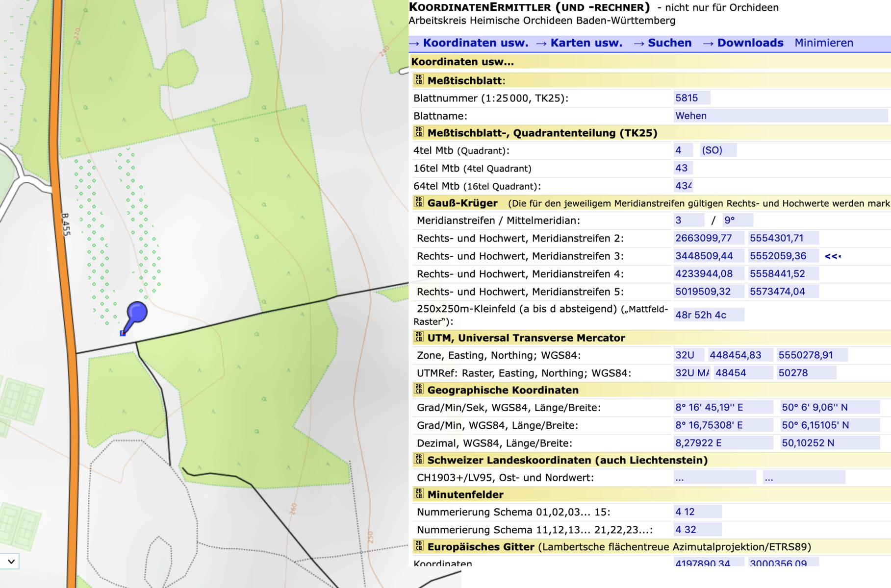Screen dimensions: 891x588
Task: Click the icon beside the Meßtischblatt heading
Action: tap(418, 80)
